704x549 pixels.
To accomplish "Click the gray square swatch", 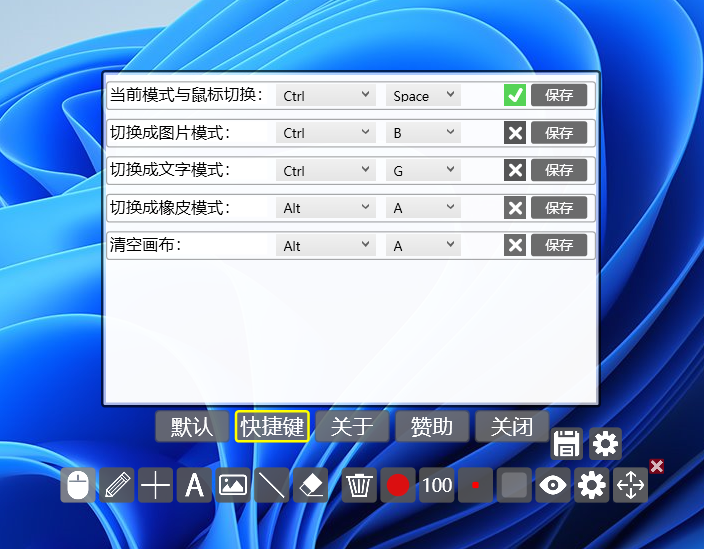I will tap(514, 485).
